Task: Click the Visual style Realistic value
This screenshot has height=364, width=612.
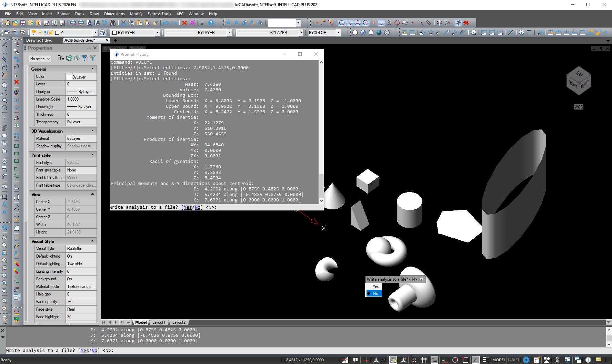Action: [x=81, y=249]
